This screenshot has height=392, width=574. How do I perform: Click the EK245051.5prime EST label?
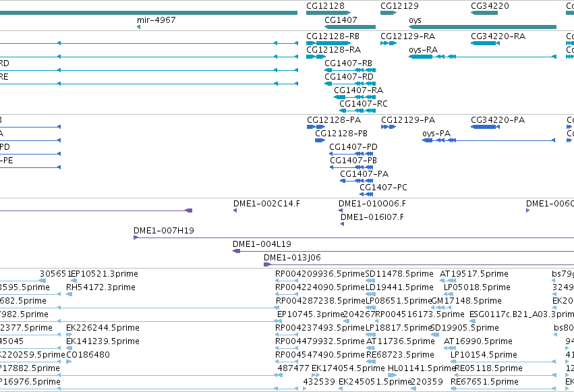click(375, 382)
